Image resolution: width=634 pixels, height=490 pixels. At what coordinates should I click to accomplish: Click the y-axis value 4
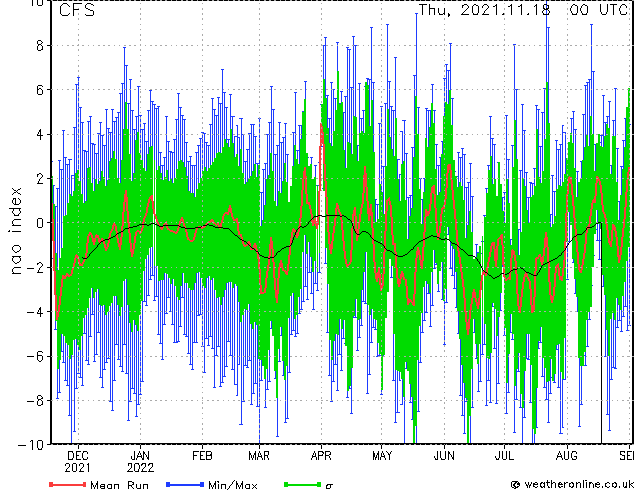point(40,135)
